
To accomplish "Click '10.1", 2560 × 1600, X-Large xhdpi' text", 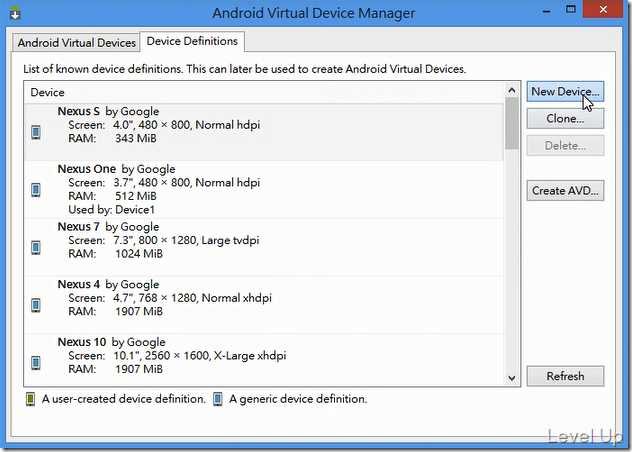I will tap(200, 356).
